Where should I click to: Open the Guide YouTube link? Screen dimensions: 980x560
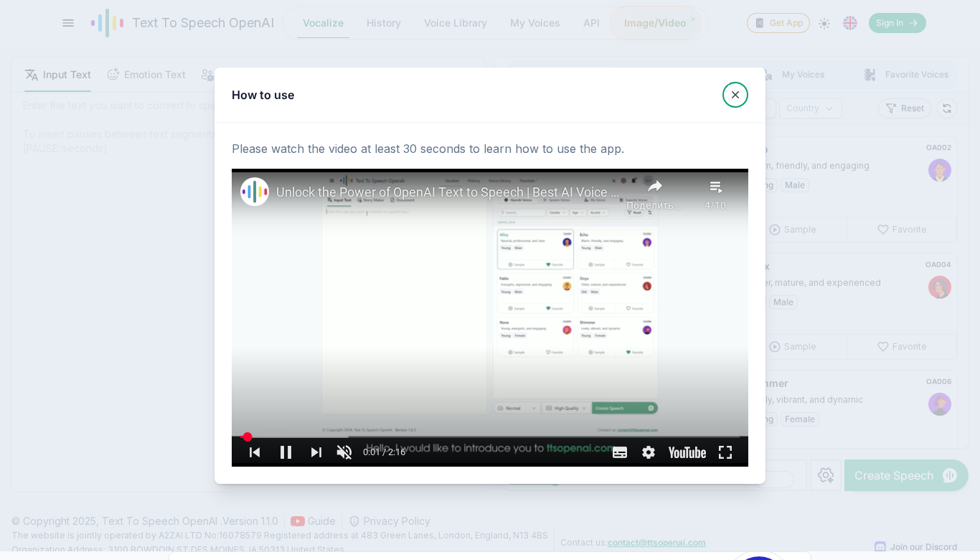pyautogui.click(x=313, y=521)
